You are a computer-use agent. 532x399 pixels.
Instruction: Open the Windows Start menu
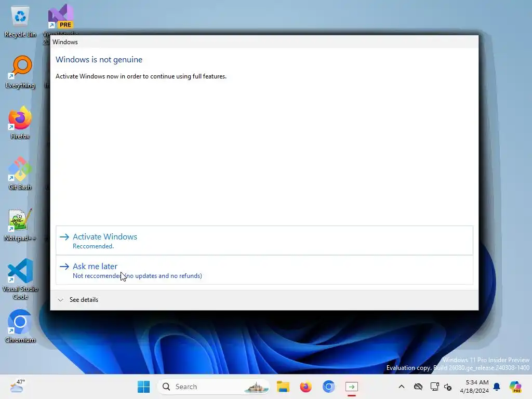pyautogui.click(x=144, y=387)
